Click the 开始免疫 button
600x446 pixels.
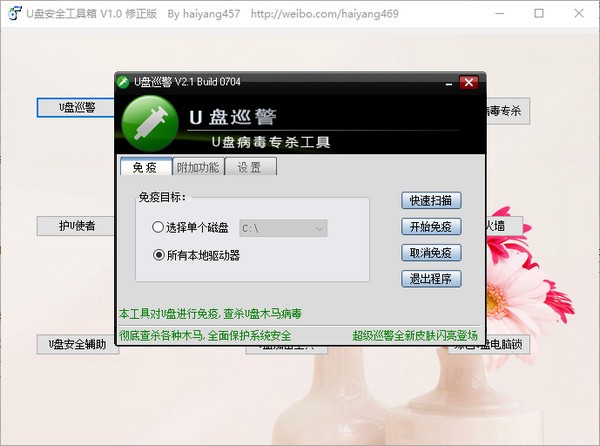coord(431,226)
